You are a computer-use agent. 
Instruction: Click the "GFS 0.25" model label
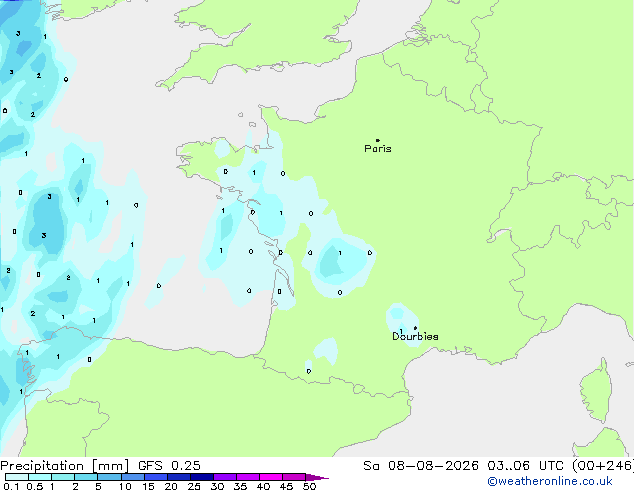click(x=169, y=466)
